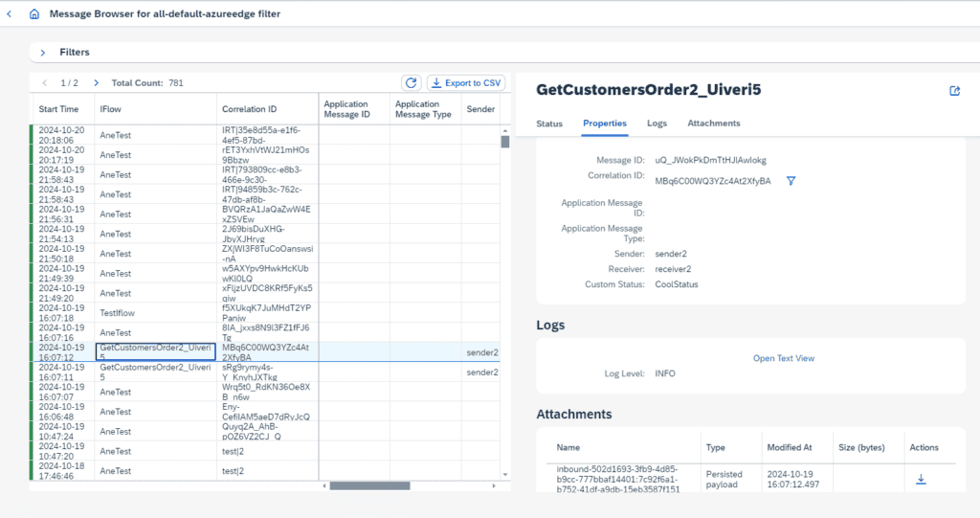This screenshot has height=518, width=980.
Task: Click sender2 cell in the 16:07:11 row
Action: click(x=482, y=372)
